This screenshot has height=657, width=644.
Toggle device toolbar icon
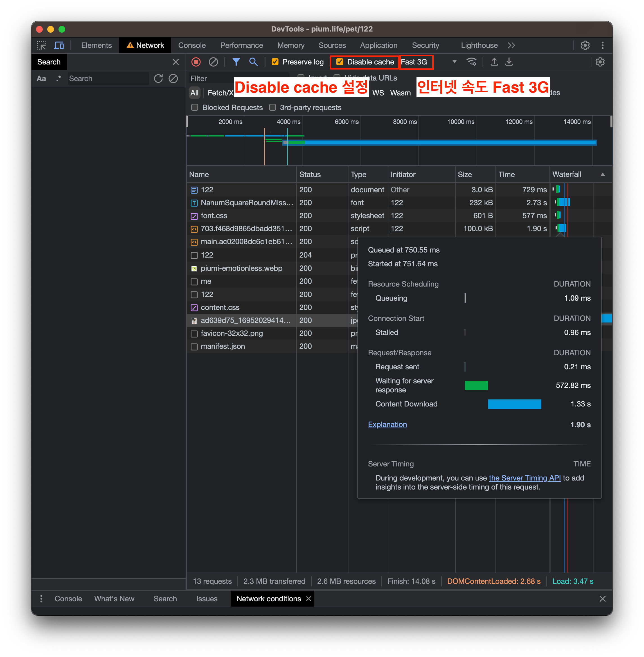[59, 45]
